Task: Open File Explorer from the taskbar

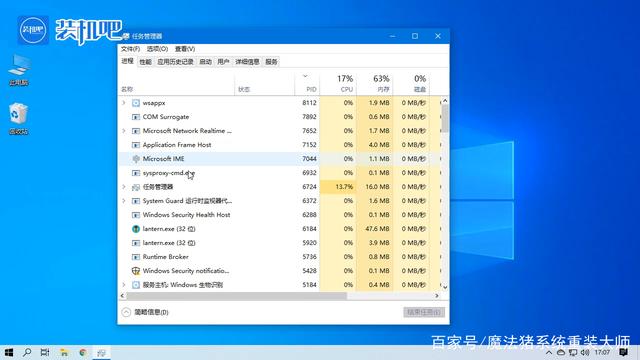Action: point(64,352)
